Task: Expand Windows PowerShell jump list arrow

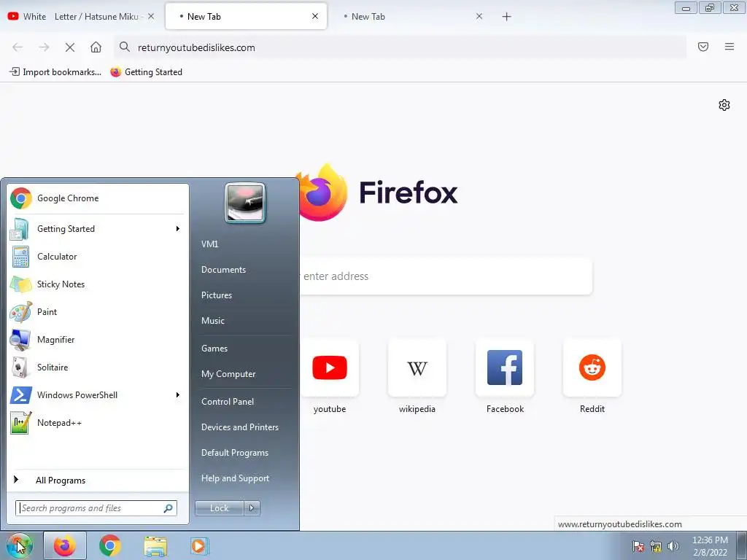Action: (x=178, y=394)
